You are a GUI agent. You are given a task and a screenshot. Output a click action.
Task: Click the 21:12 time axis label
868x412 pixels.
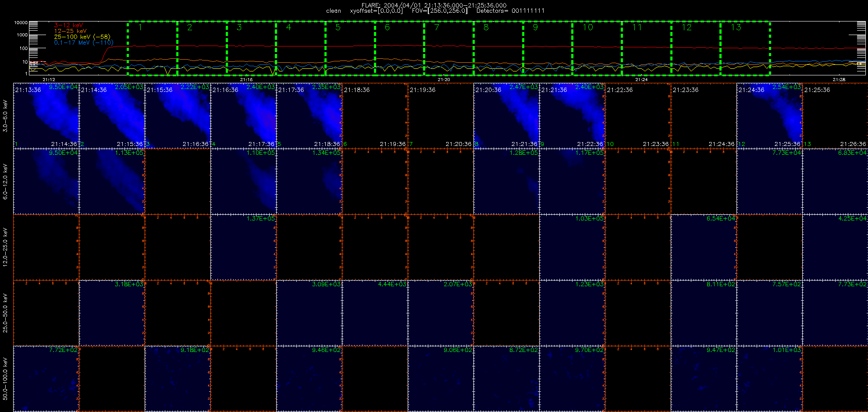coord(49,80)
